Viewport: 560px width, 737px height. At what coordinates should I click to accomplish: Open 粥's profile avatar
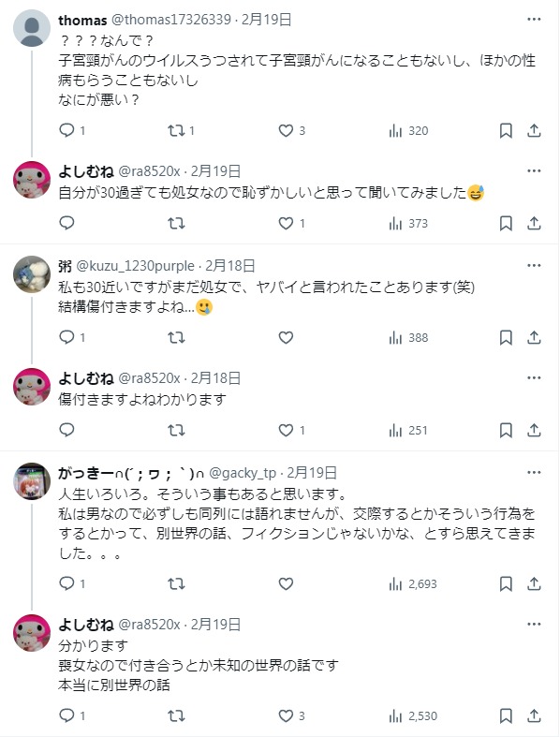click(32, 274)
